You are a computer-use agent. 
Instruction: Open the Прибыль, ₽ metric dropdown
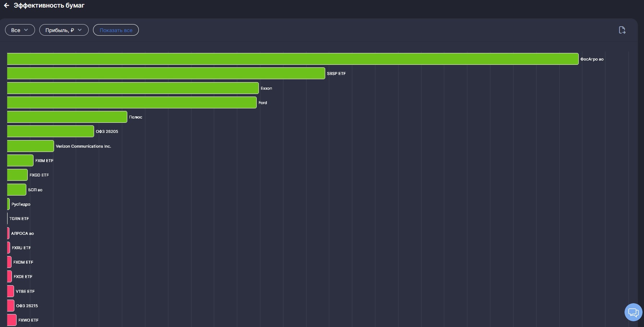[64, 30]
